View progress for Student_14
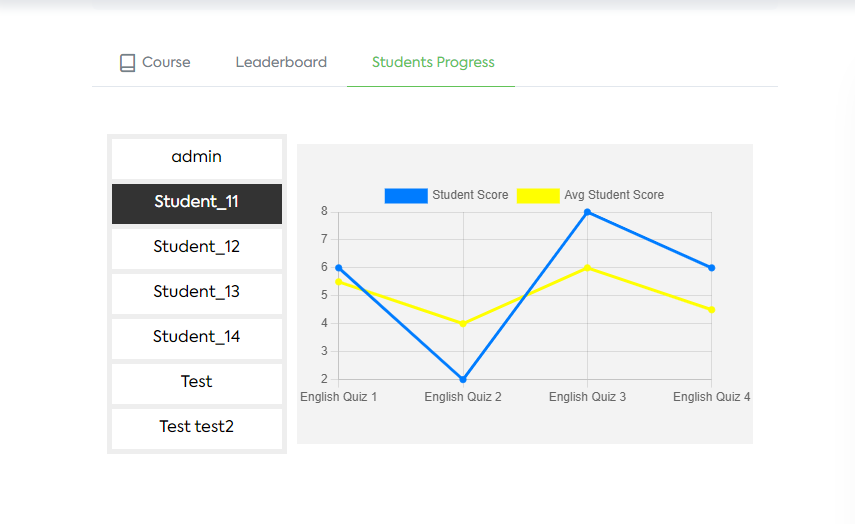This screenshot has width=855, height=524. tap(197, 339)
